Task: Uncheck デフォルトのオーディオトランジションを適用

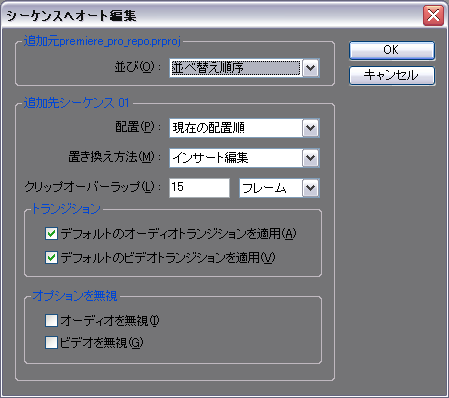Action: (51, 234)
